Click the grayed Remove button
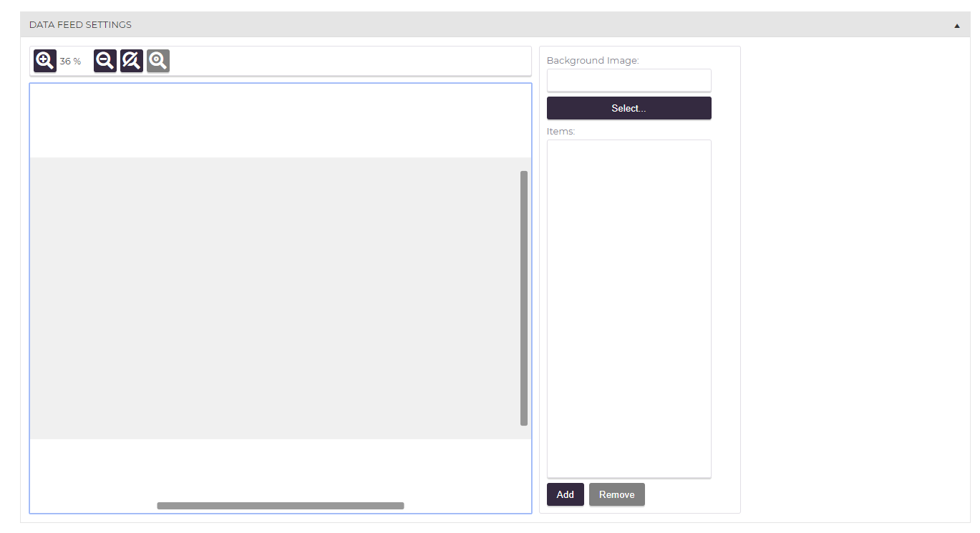Screen dimensions: 980x533 tap(617, 494)
